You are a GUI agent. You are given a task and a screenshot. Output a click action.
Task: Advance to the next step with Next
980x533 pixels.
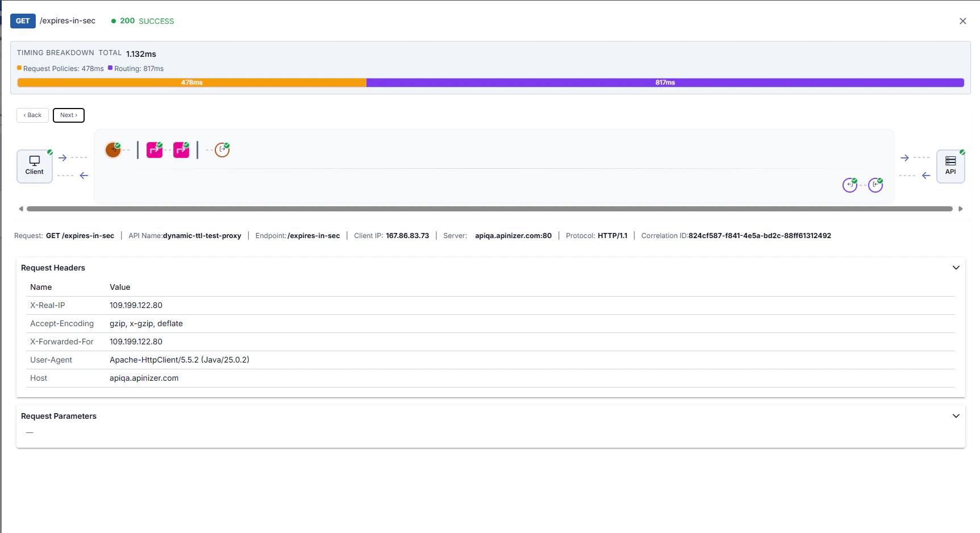(x=69, y=115)
